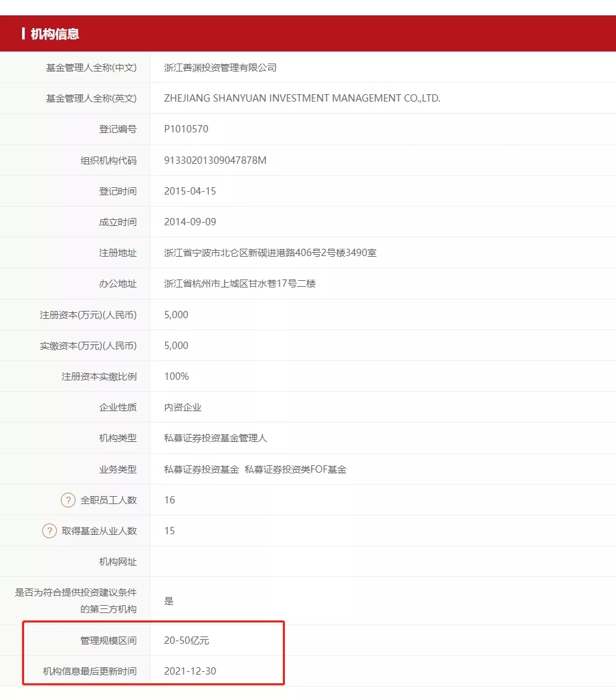Click the label 机构类型
The image size is (616, 700).
coord(118,438)
